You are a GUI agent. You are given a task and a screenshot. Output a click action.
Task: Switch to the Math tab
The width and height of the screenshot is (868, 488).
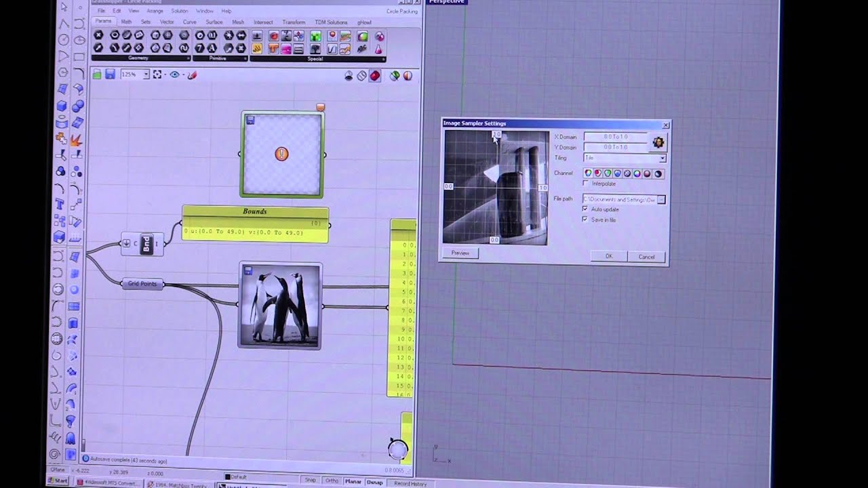point(126,22)
